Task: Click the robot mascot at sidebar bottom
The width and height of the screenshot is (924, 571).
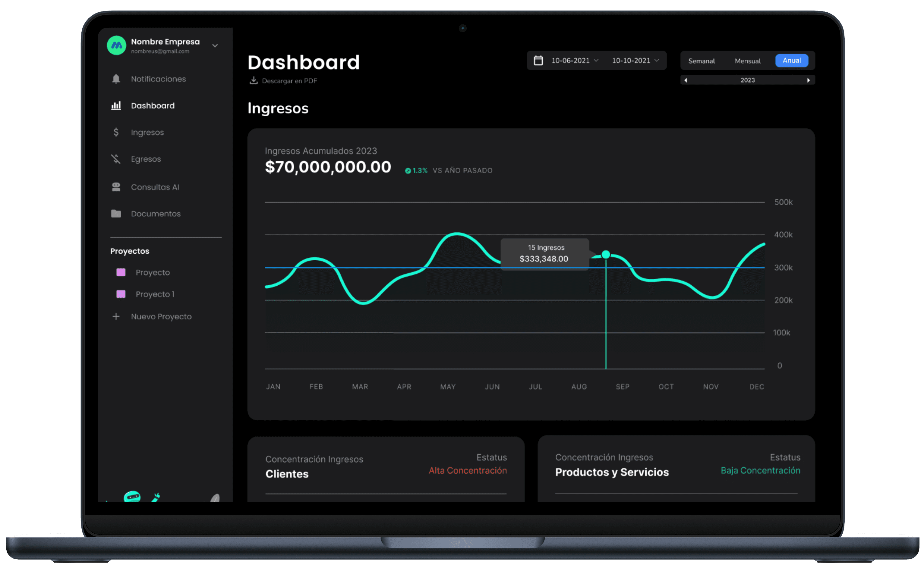Action: [132, 496]
